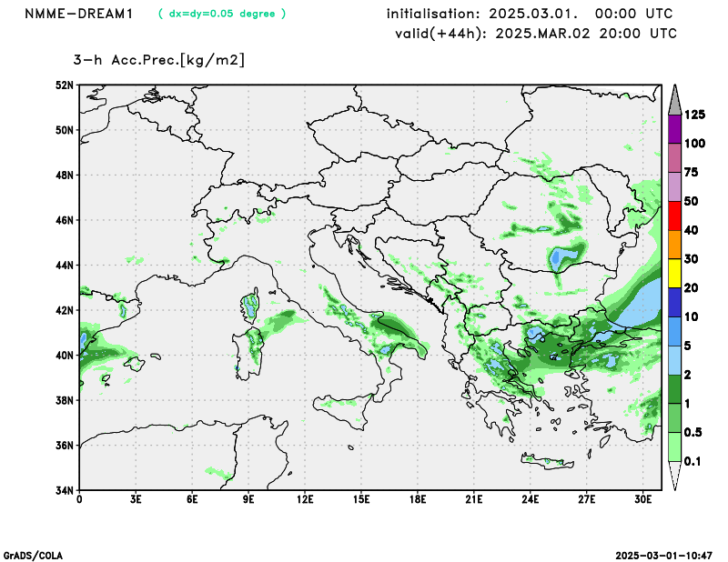This screenshot has width=728, height=562.
Task: Click the white bottom arrow of the colorbar
Action: pyautogui.click(x=674, y=476)
